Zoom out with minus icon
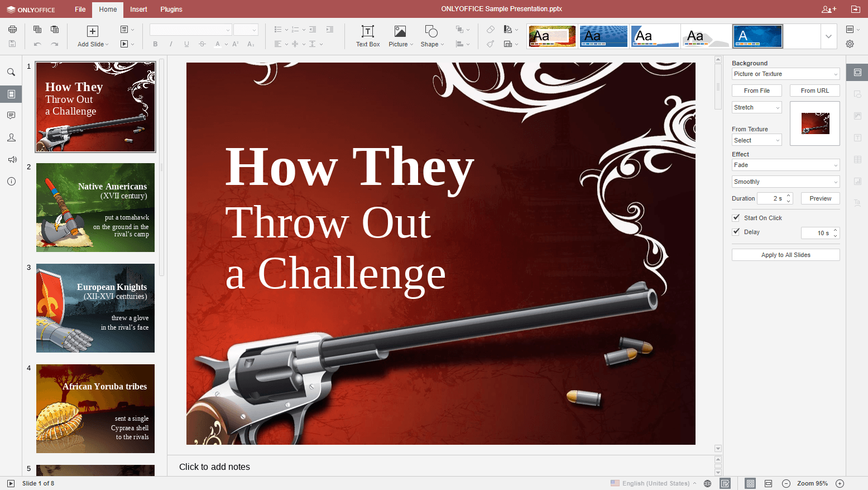868x490 pixels. (x=786, y=483)
